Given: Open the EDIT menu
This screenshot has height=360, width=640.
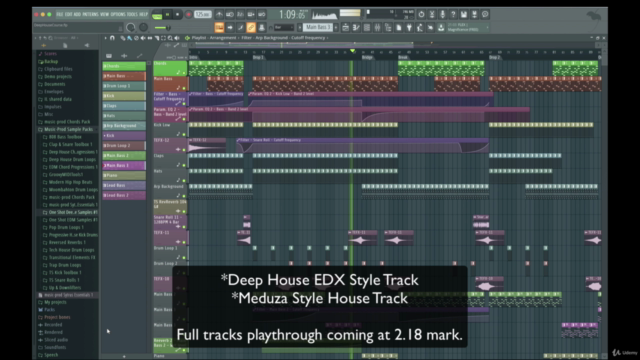Looking at the screenshot, I should pyautogui.click(x=69, y=14).
